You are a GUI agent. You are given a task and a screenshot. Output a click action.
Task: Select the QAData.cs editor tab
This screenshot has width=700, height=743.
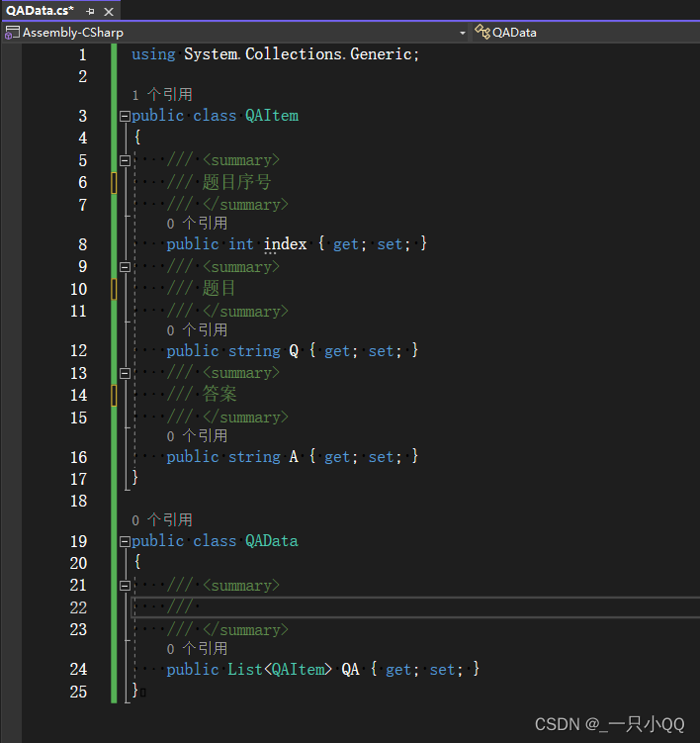[40, 11]
